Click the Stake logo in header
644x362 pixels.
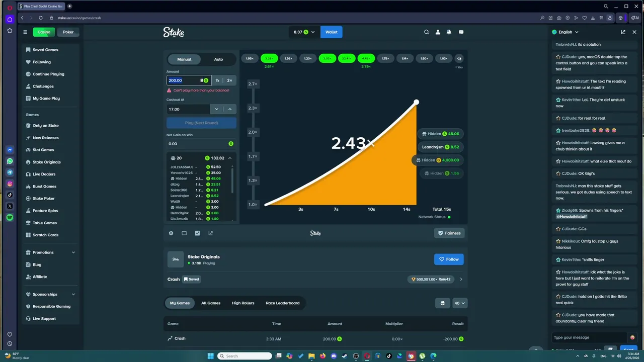(x=174, y=32)
